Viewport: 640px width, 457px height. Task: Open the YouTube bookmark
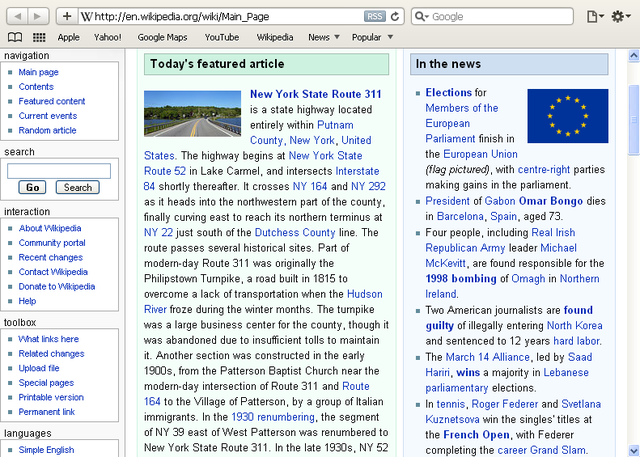[221, 37]
